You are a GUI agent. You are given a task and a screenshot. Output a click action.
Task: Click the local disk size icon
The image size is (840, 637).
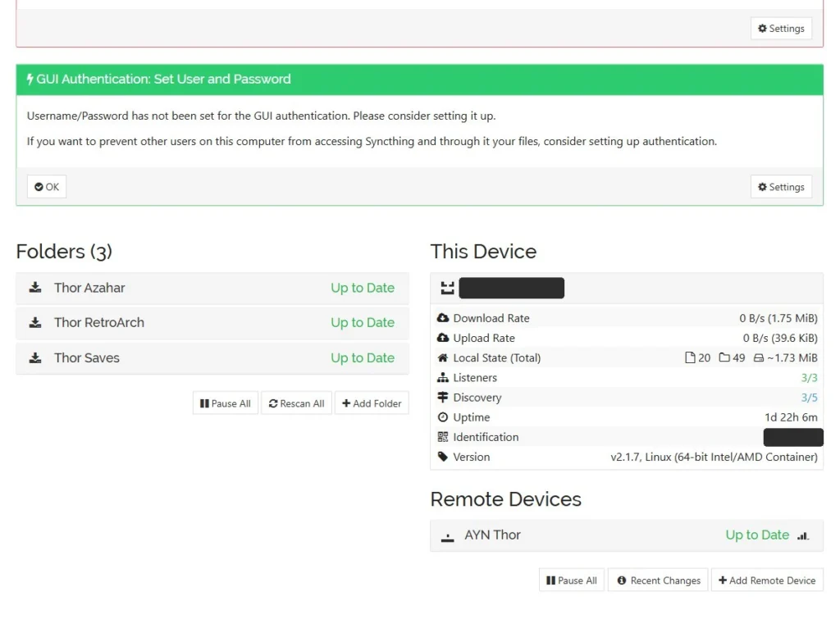759,357
